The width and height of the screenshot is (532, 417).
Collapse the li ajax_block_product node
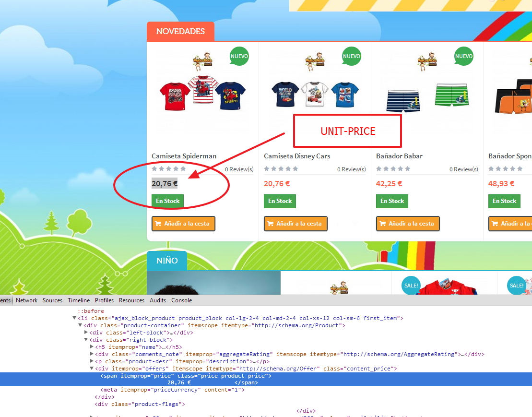(x=74, y=318)
